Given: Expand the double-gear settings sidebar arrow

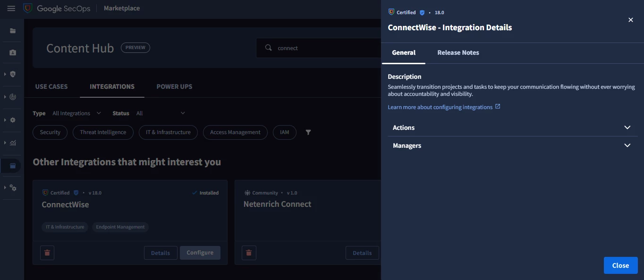Looking at the screenshot, I should (x=5, y=188).
